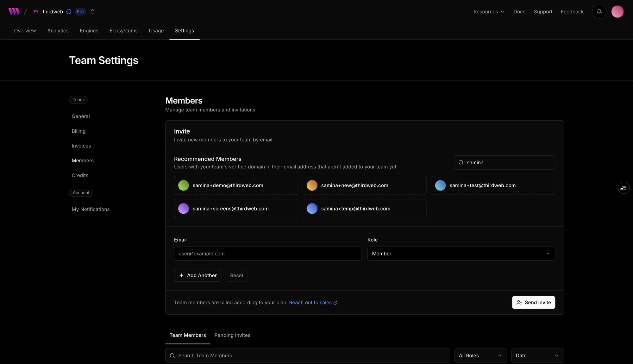Expand the team switcher chevrons
Viewport: 633px width, 364px height.
(x=92, y=12)
